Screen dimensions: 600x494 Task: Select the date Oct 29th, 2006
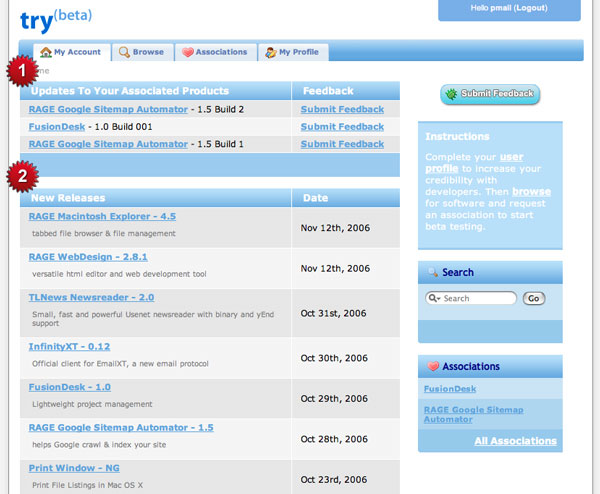click(x=334, y=399)
